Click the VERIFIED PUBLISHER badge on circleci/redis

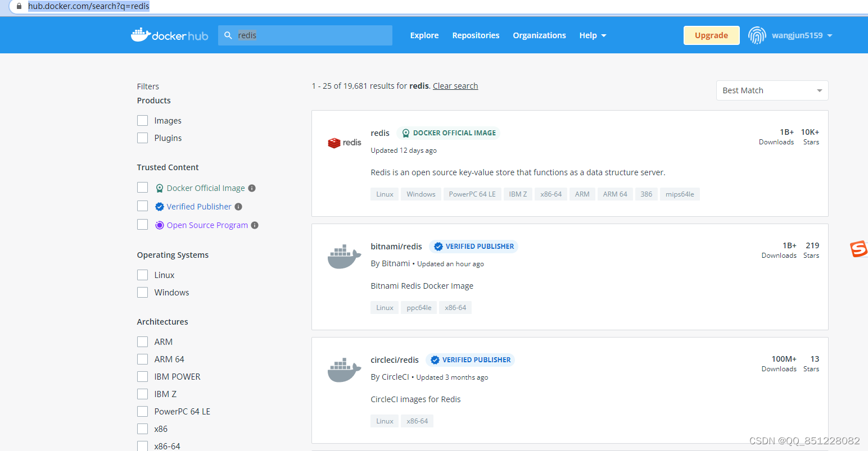point(470,360)
